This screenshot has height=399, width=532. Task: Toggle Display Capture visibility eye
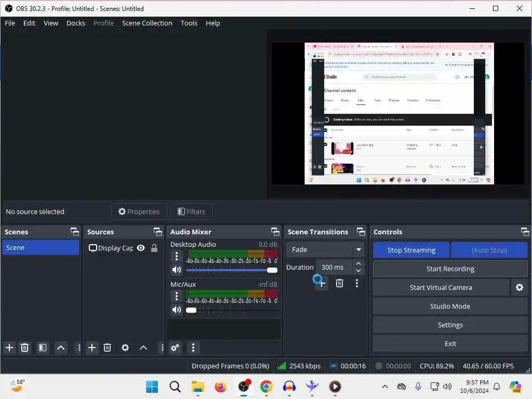click(x=141, y=248)
